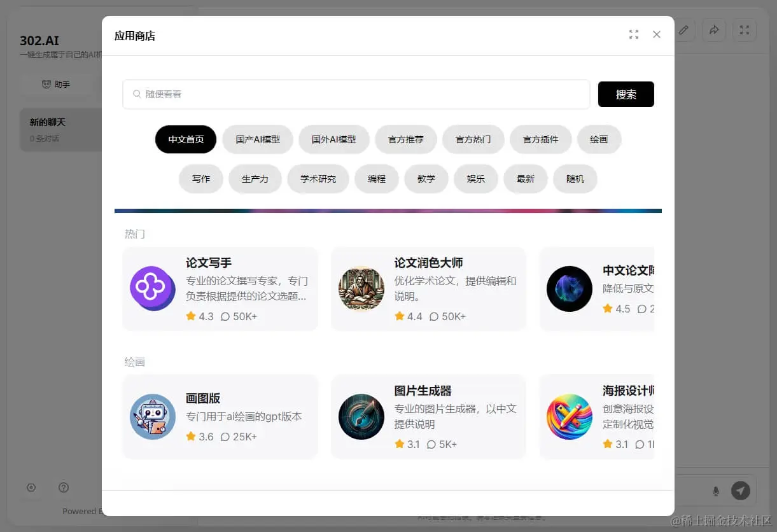Select the 写作 category tab

(x=201, y=179)
